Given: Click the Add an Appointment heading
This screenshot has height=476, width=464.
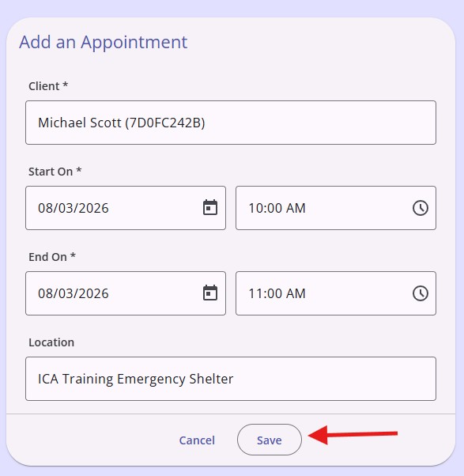Looking at the screenshot, I should (x=104, y=42).
